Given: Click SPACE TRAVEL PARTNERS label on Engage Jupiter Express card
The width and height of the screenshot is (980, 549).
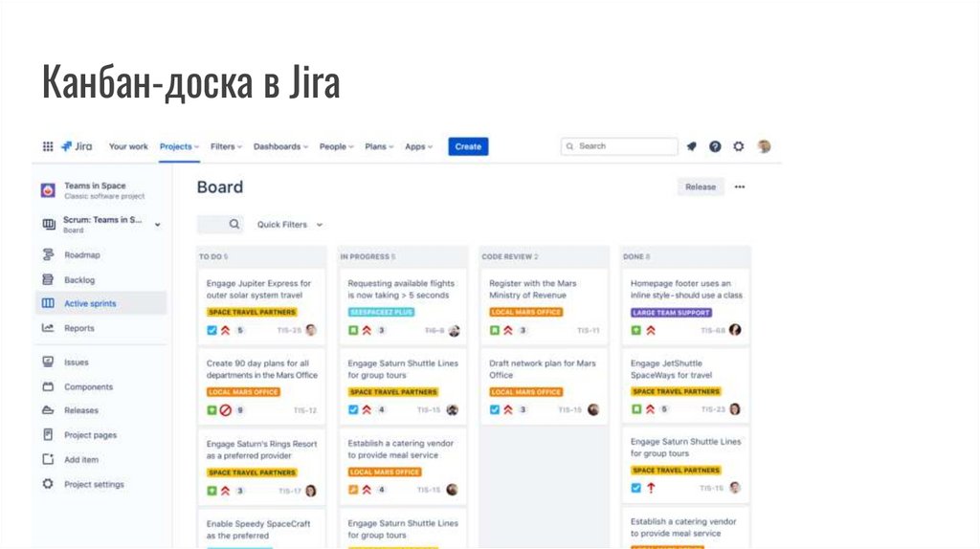Looking at the screenshot, I should coord(252,312).
